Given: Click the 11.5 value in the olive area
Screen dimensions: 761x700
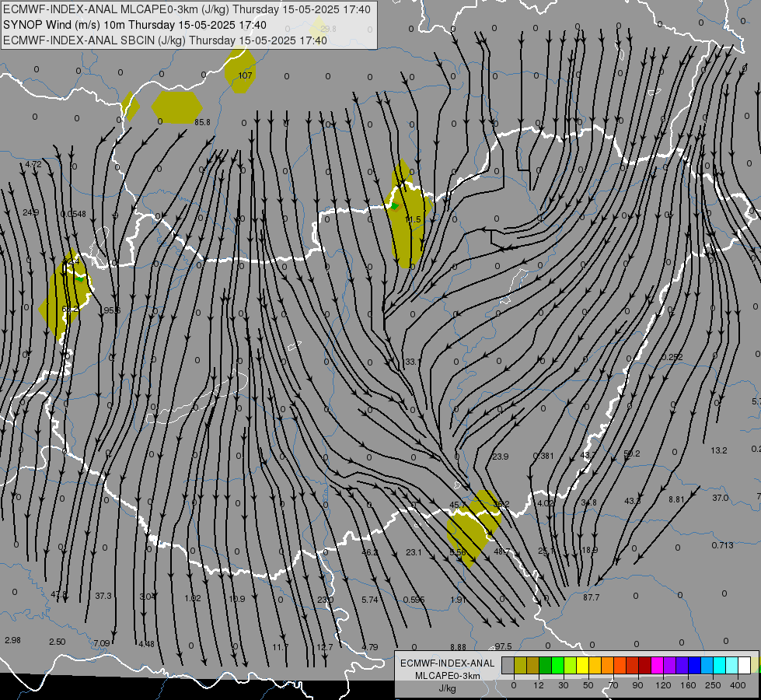Looking at the screenshot, I should pyautogui.click(x=413, y=219).
